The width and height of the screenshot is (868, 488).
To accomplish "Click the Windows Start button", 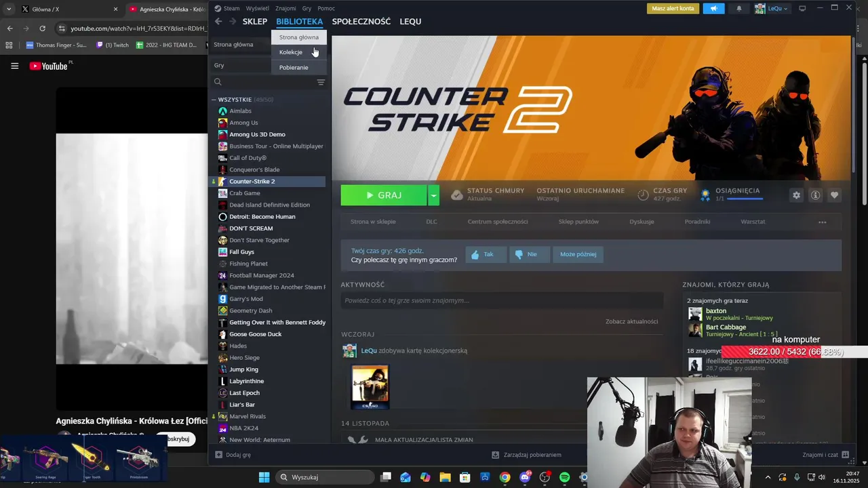I will coord(264,477).
